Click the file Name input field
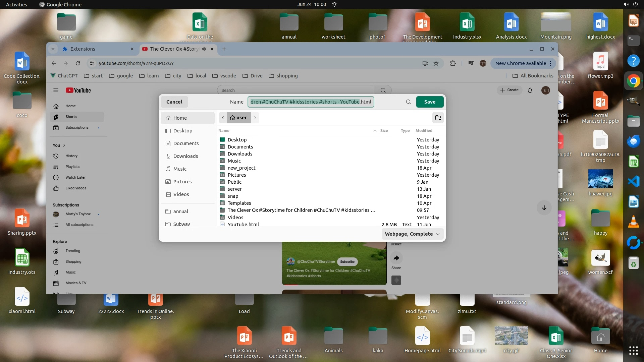This screenshot has width=644, height=362. pos(311,102)
